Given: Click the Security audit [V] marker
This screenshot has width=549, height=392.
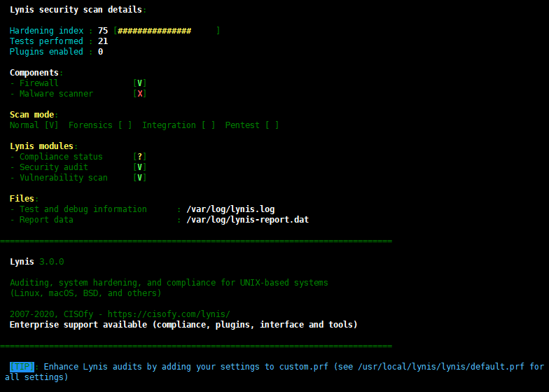Looking at the screenshot, I should (140, 167).
